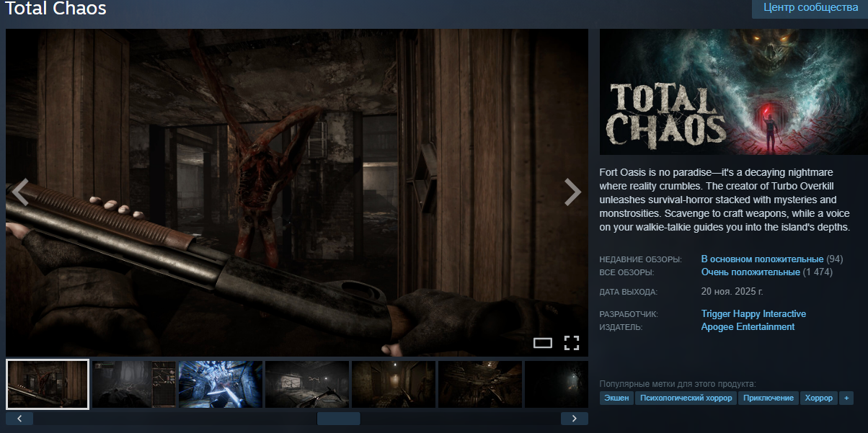
Task: Open the Центр сообщества page
Action: pos(810,9)
